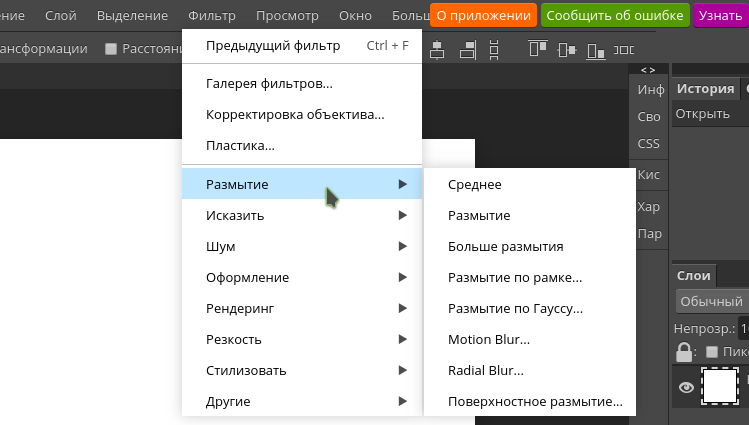Open the Выделение menu
This screenshot has height=425, width=749.
[x=132, y=15]
